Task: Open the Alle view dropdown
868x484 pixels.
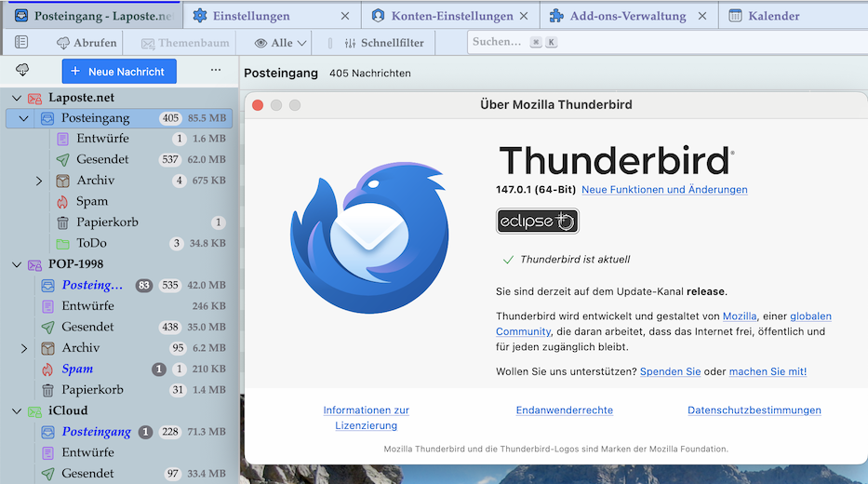Action: coord(280,43)
